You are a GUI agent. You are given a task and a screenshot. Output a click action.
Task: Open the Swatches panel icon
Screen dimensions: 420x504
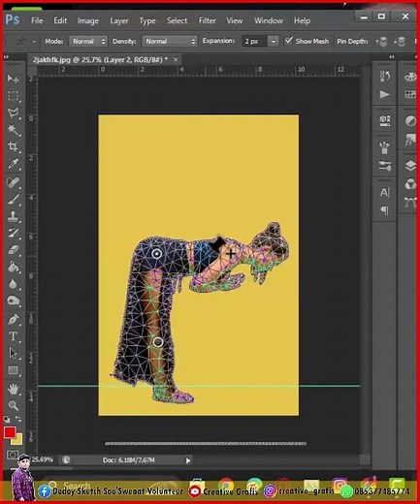(410, 94)
